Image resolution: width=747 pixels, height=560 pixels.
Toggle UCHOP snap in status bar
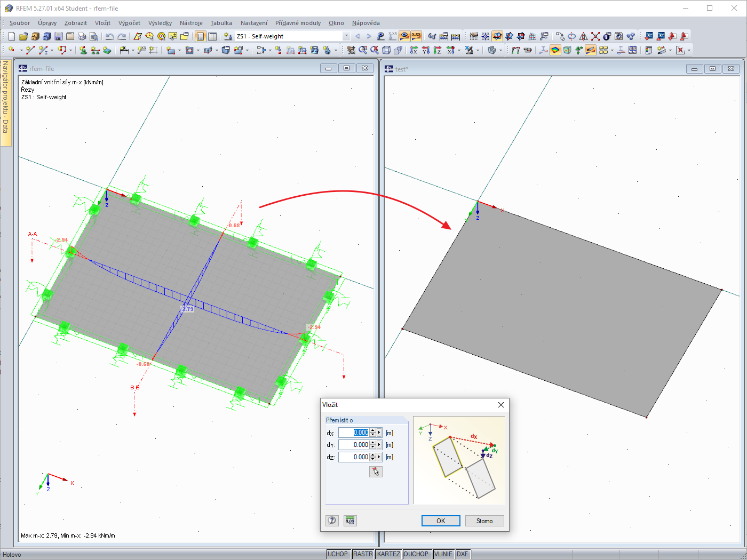click(337, 554)
